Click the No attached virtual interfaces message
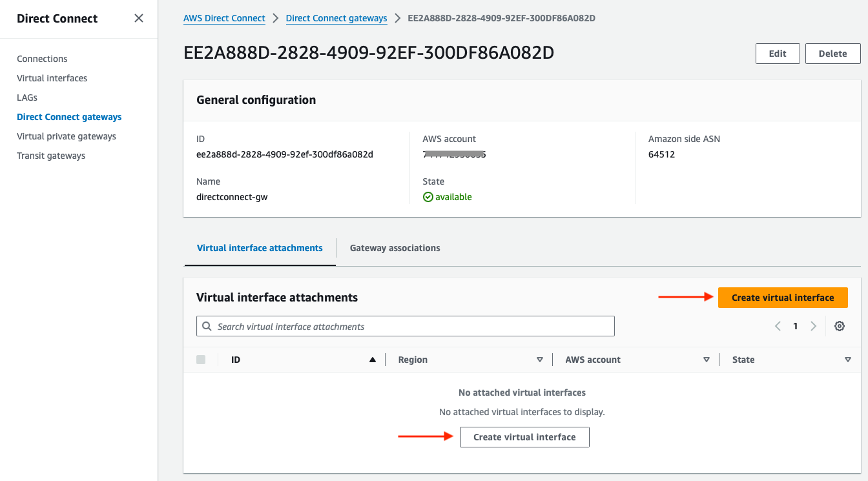 (522, 393)
